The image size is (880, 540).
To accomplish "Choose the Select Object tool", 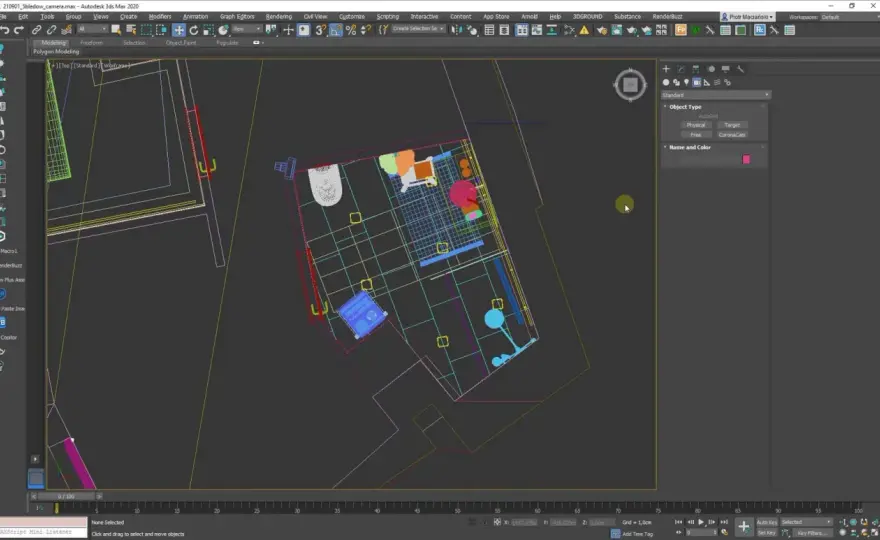I will coord(116,30).
